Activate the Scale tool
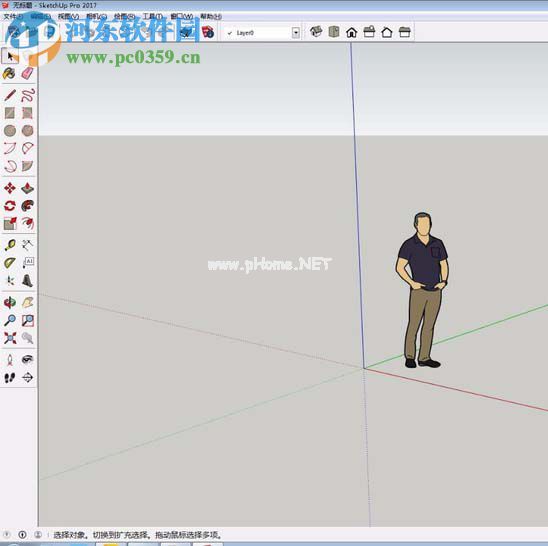The height and width of the screenshot is (546, 548). [x=10, y=224]
